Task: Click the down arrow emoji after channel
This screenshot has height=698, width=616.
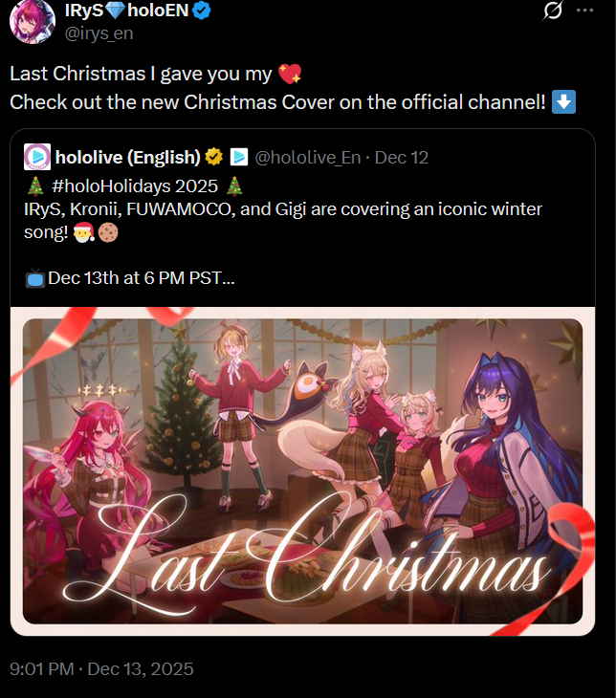Action: pyautogui.click(x=563, y=102)
